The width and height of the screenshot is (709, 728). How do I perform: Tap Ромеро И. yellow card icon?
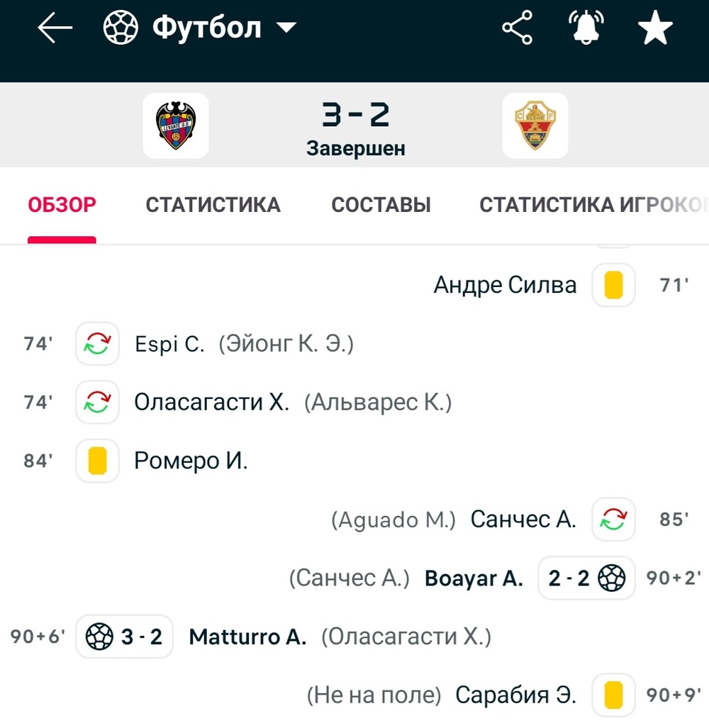(97, 461)
